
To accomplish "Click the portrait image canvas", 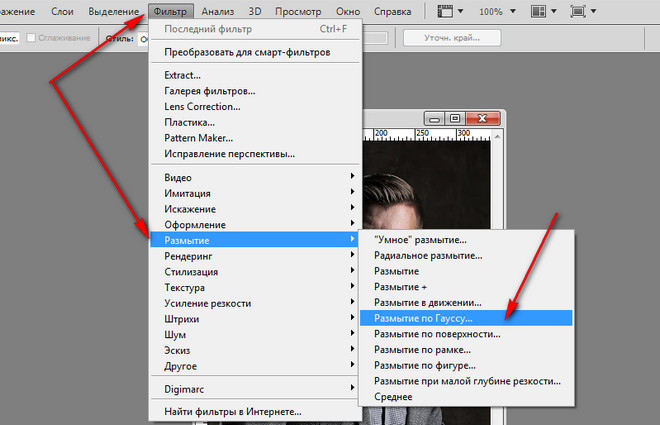I will point(427,185).
